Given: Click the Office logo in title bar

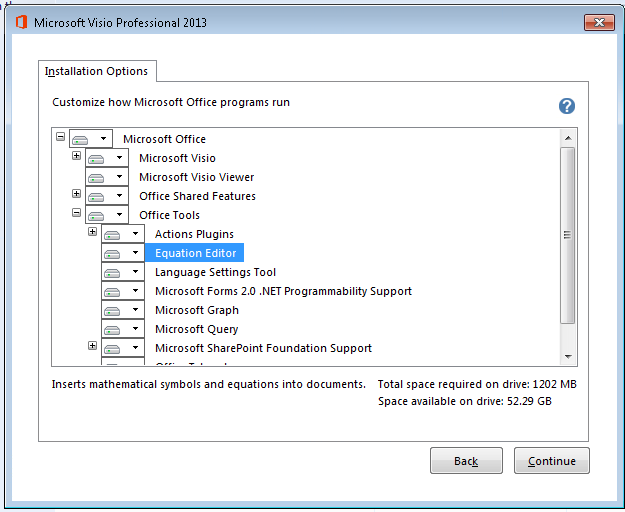Looking at the screenshot, I should tap(21, 22).
